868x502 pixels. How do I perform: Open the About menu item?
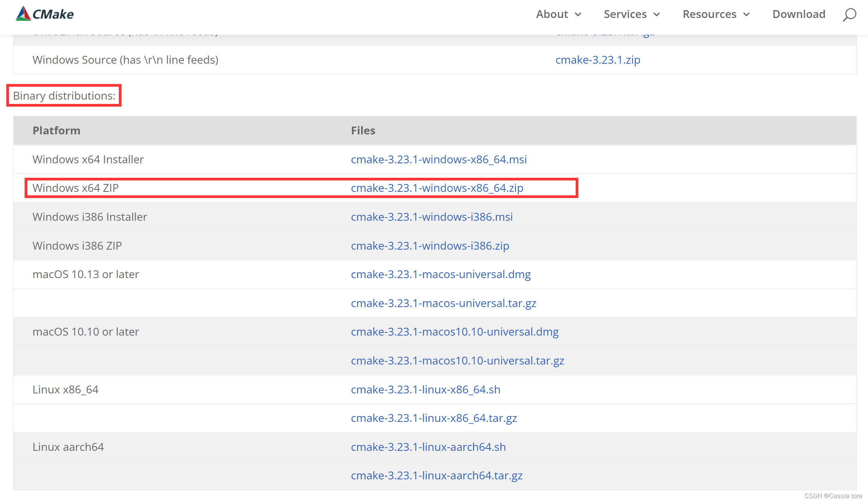[x=552, y=14]
